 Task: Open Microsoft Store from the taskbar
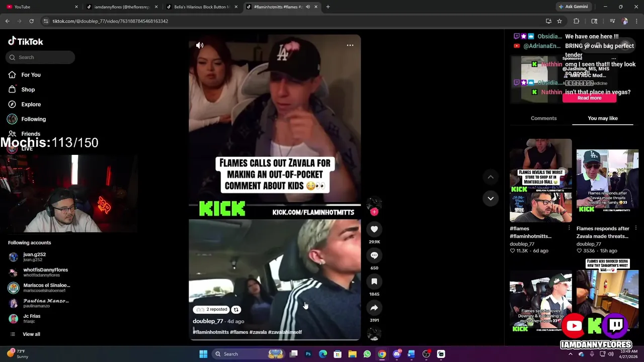point(338,354)
